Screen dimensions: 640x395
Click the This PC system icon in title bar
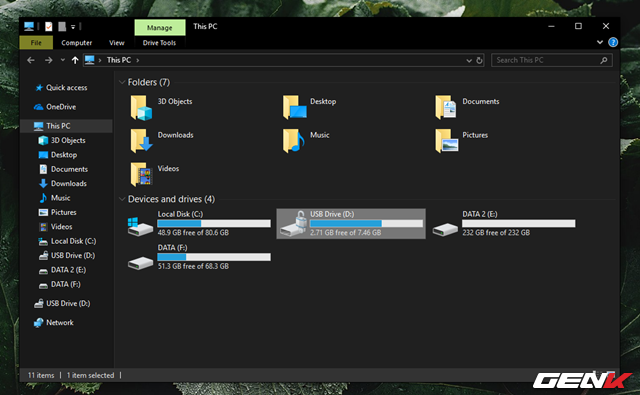[x=29, y=27]
